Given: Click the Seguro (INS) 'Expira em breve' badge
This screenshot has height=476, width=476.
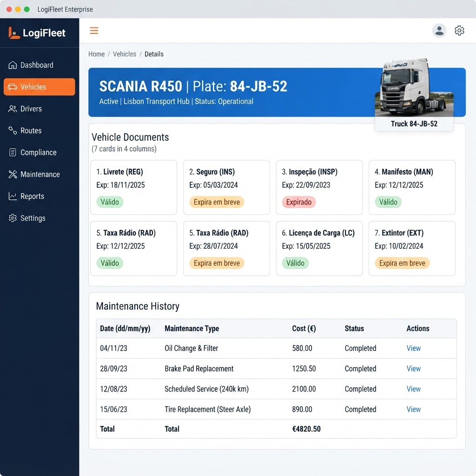Looking at the screenshot, I should pos(217,202).
